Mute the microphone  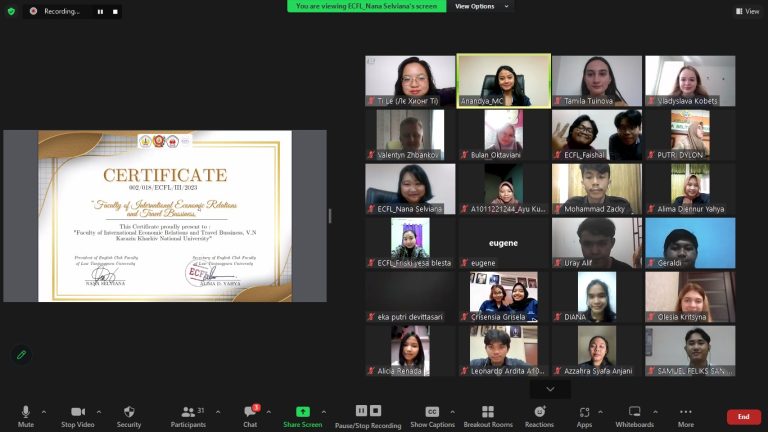(x=25, y=415)
